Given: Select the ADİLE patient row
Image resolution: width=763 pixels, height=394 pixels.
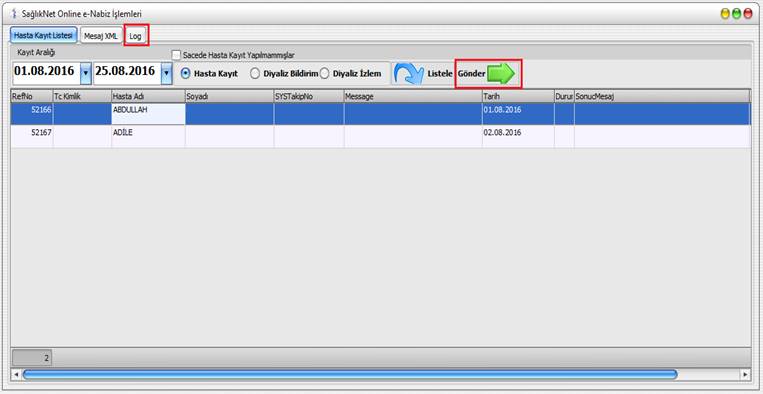Looking at the screenshot, I should 381,137.
